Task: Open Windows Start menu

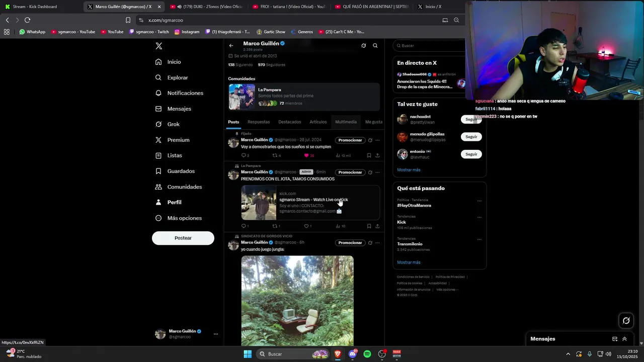Action: pos(248,354)
